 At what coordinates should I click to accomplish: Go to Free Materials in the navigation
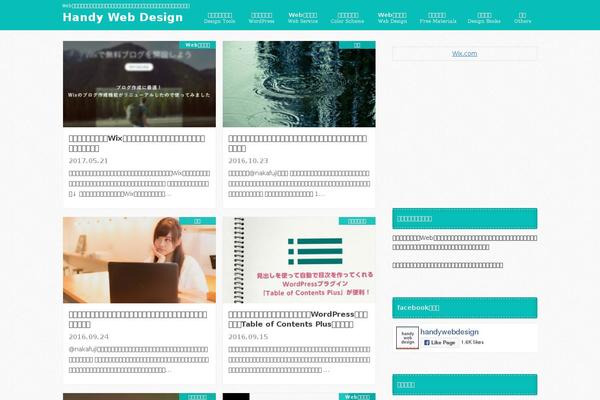[x=438, y=18]
